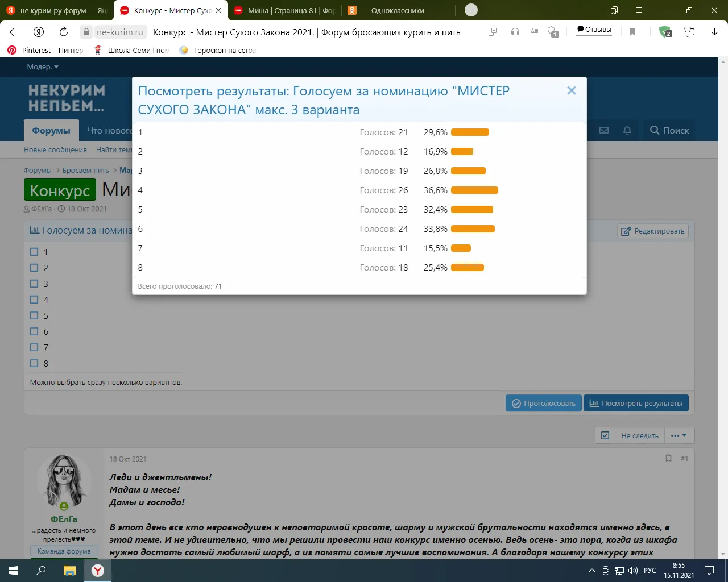Open the Yandex browser hamburger menu
Image resolution: width=728 pixels, height=582 pixels.
[x=639, y=10]
